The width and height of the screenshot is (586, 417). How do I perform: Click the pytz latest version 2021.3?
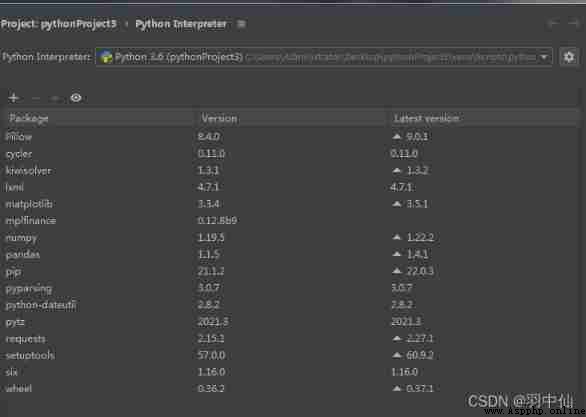[406, 322]
